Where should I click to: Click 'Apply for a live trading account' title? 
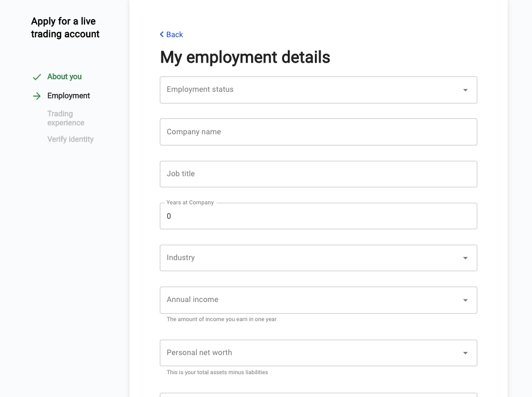(65, 28)
